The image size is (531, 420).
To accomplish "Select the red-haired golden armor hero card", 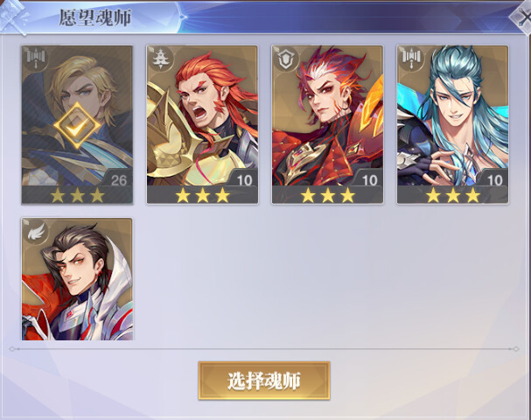I will pyautogui.click(x=202, y=124).
